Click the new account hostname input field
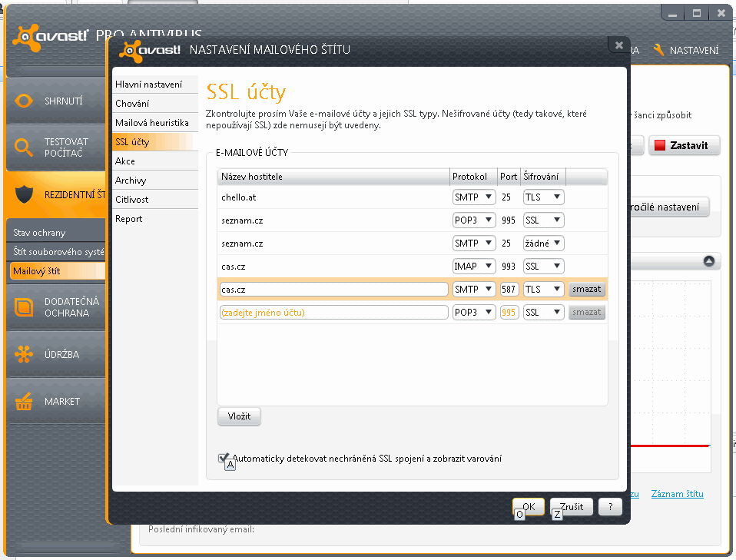Viewport: 736px width, 560px height. 333,313
